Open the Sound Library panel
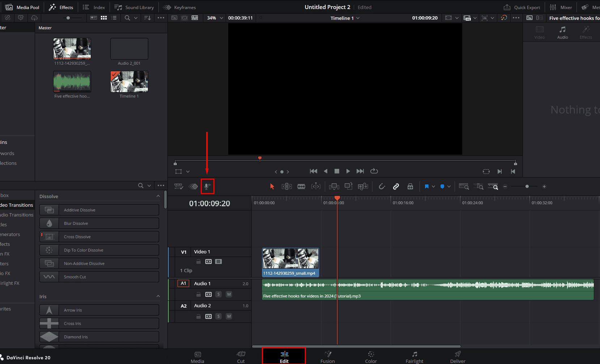This screenshot has width=600, height=364. pyautogui.click(x=134, y=7)
